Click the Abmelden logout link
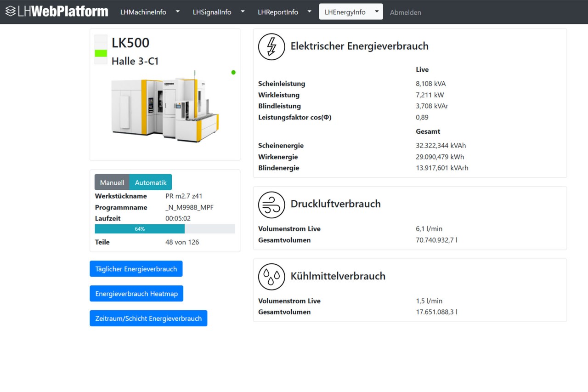The width and height of the screenshot is (588, 392). tap(405, 12)
